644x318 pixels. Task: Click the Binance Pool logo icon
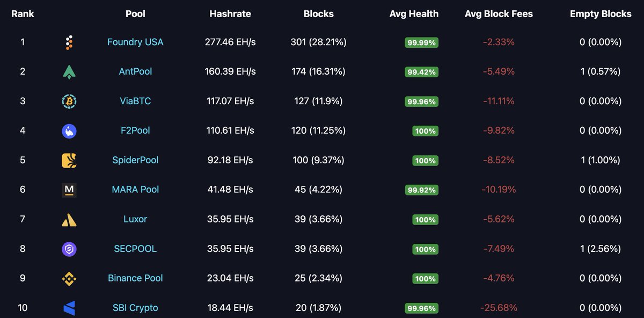coord(69,278)
